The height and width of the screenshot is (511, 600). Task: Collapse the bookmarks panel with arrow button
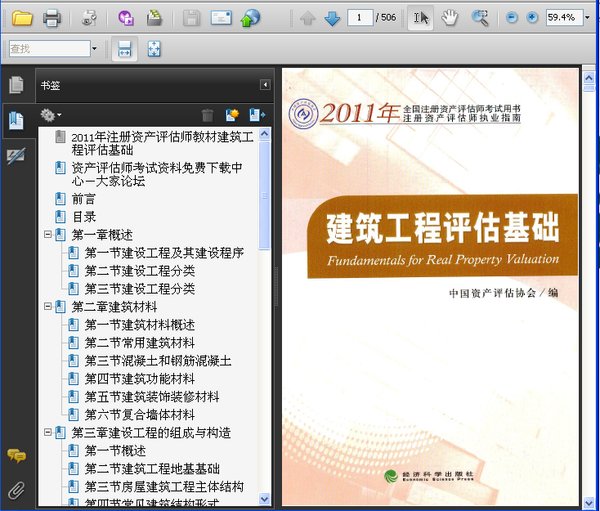(265, 85)
